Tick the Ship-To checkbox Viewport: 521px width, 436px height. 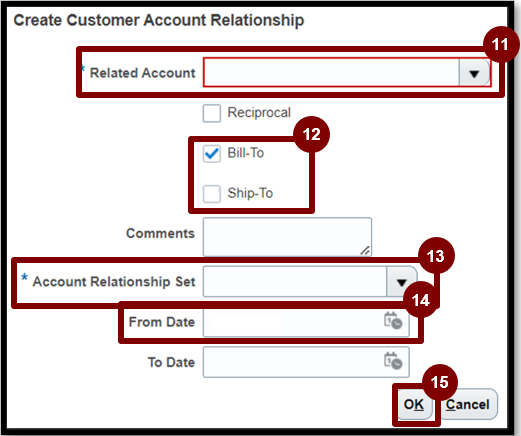[x=212, y=194]
